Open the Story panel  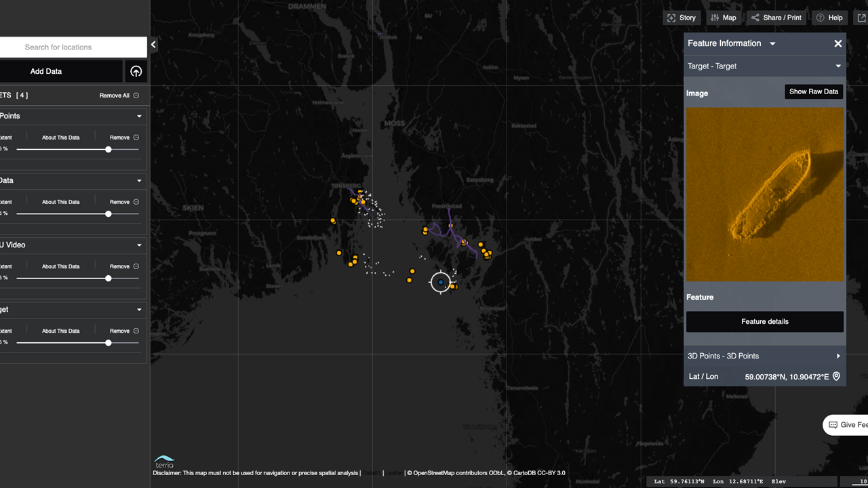tap(681, 18)
